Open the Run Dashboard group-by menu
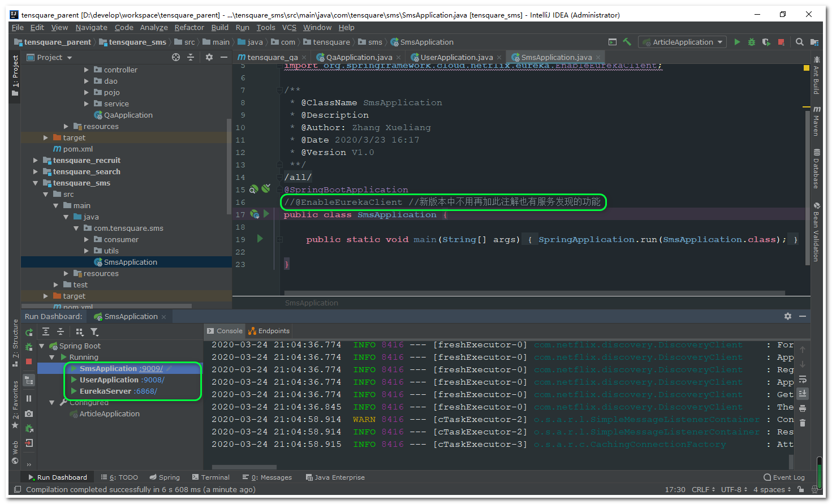Image resolution: width=832 pixels, height=504 pixels. click(x=79, y=332)
